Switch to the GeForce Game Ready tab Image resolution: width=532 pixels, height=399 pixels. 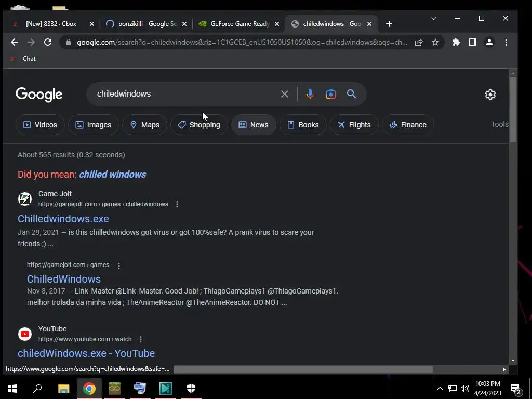click(240, 24)
